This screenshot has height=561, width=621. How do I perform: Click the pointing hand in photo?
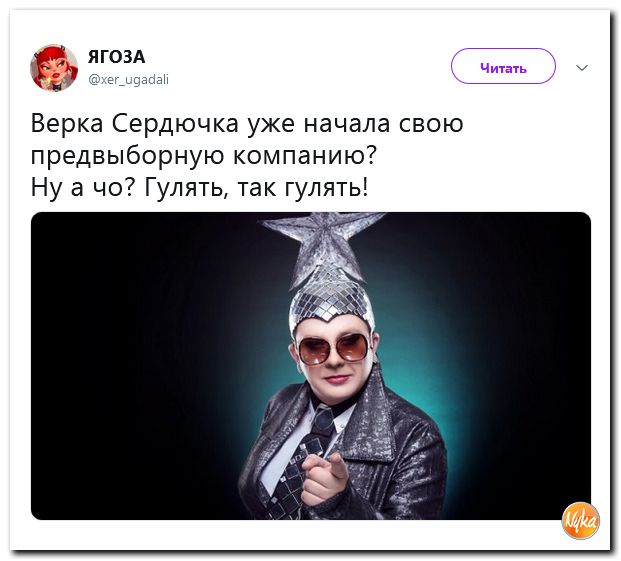coord(323,477)
